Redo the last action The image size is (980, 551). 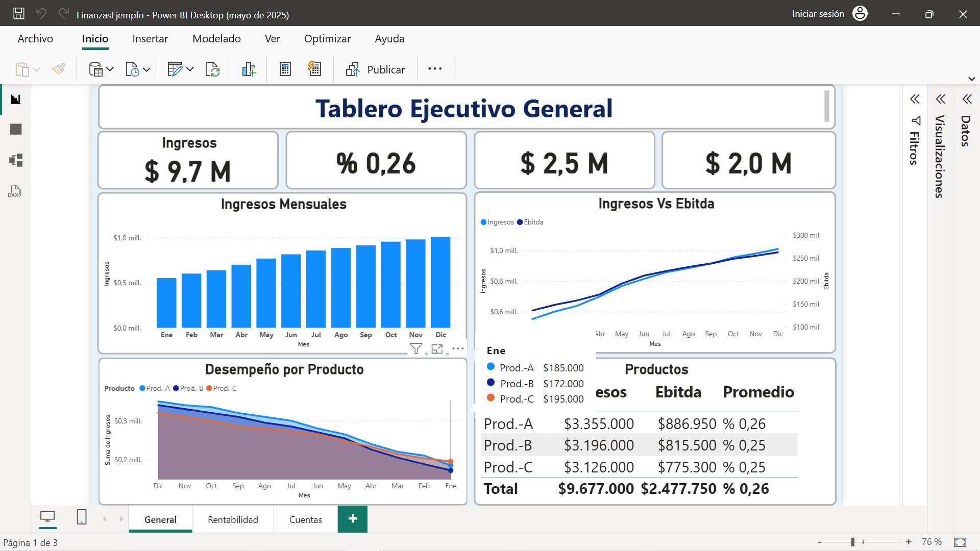[64, 14]
